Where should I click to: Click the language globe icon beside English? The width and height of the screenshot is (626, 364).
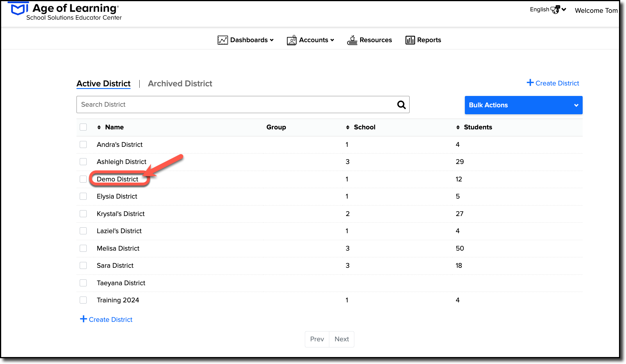coord(555,10)
